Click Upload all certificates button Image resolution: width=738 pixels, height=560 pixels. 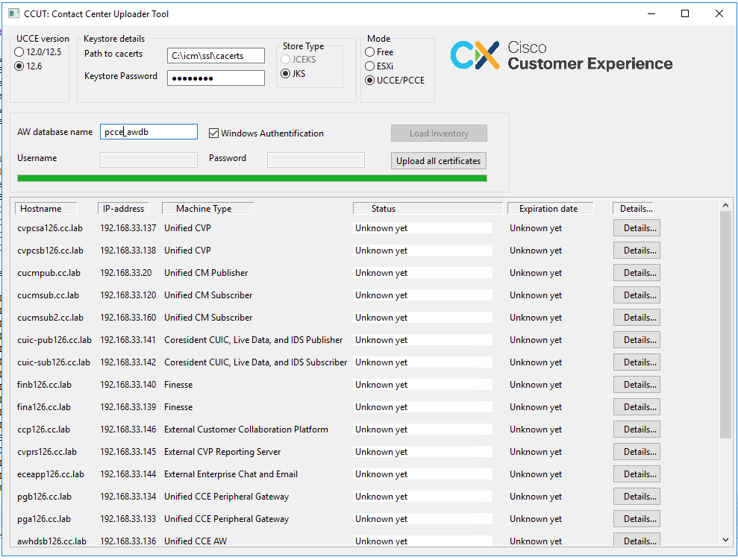[439, 161]
